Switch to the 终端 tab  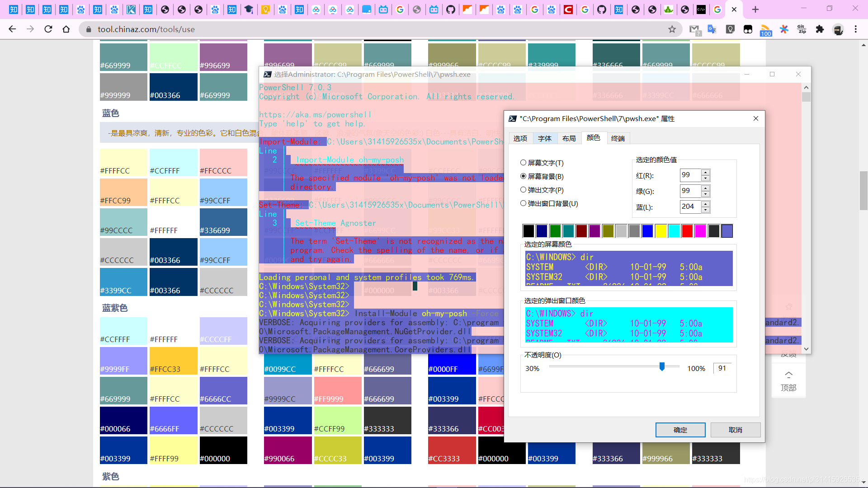618,138
